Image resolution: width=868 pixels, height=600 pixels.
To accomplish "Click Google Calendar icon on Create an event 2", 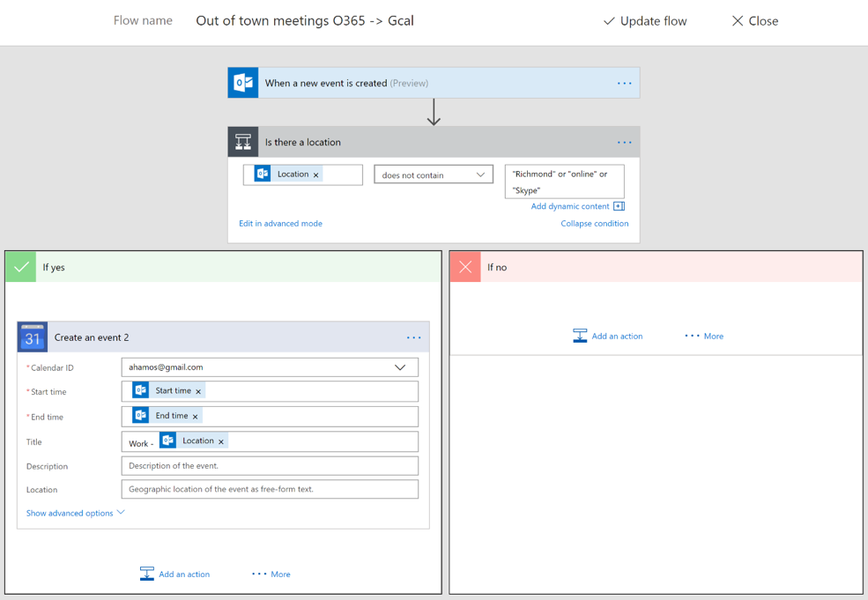I will pyautogui.click(x=32, y=337).
